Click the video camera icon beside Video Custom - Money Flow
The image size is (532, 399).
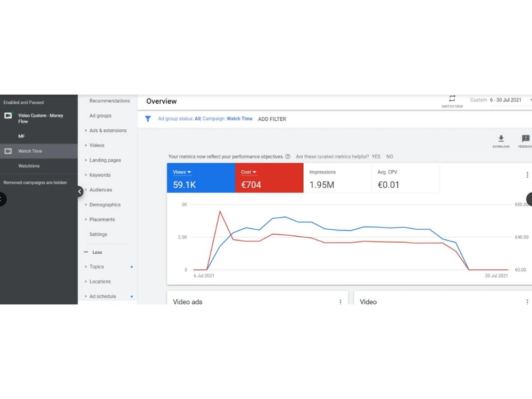[x=8, y=115]
